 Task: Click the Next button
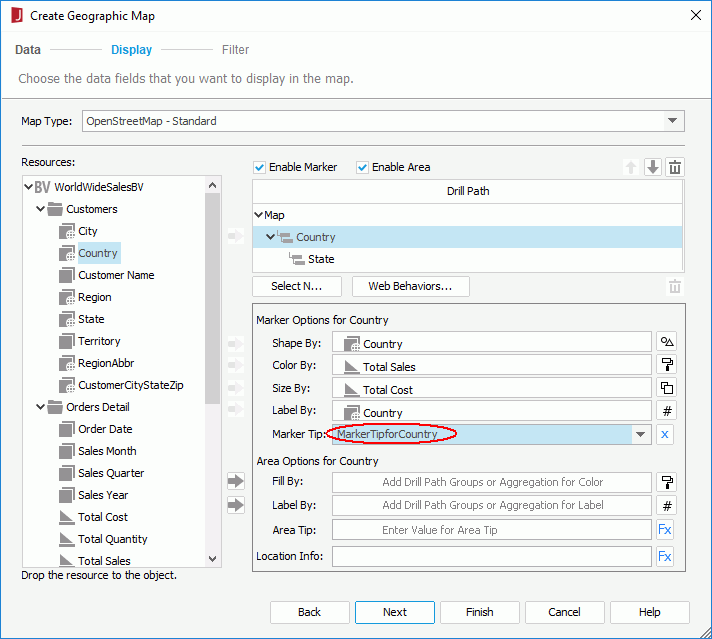(x=395, y=612)
